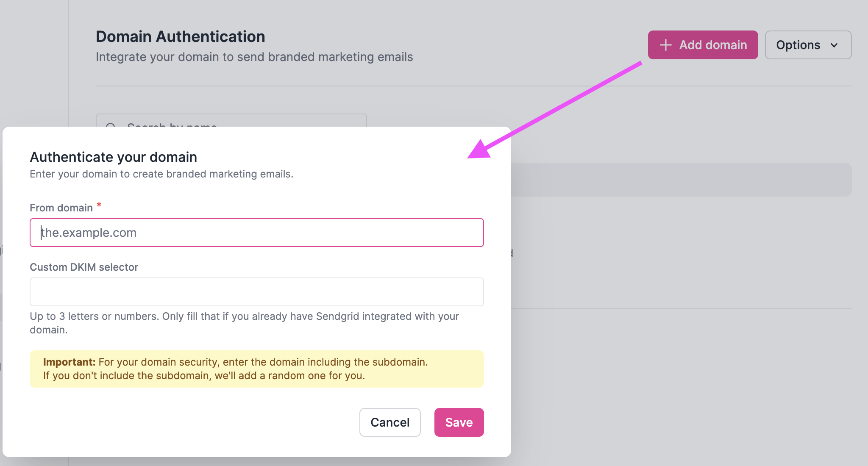Click the Custom DKIM selector label
Viewport: 868px width, 466px height.
click(83, 267)
